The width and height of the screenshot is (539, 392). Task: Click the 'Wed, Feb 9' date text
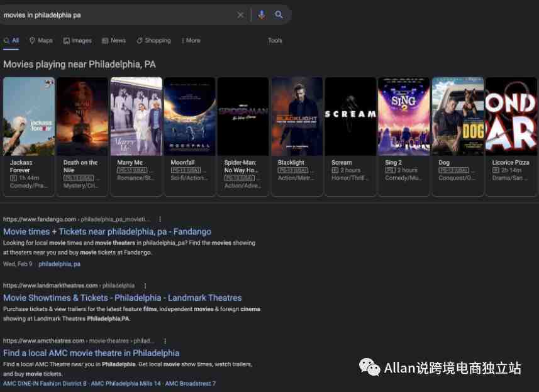tap(18, 264)
